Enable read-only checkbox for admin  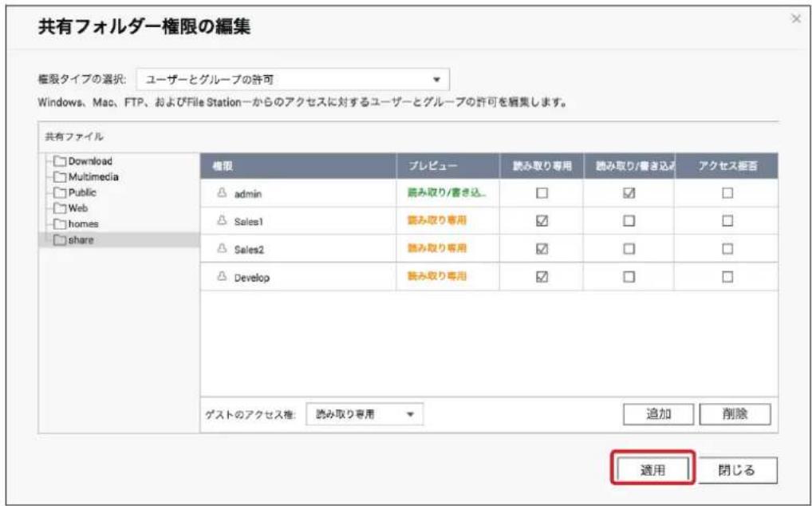pos(542,192)
